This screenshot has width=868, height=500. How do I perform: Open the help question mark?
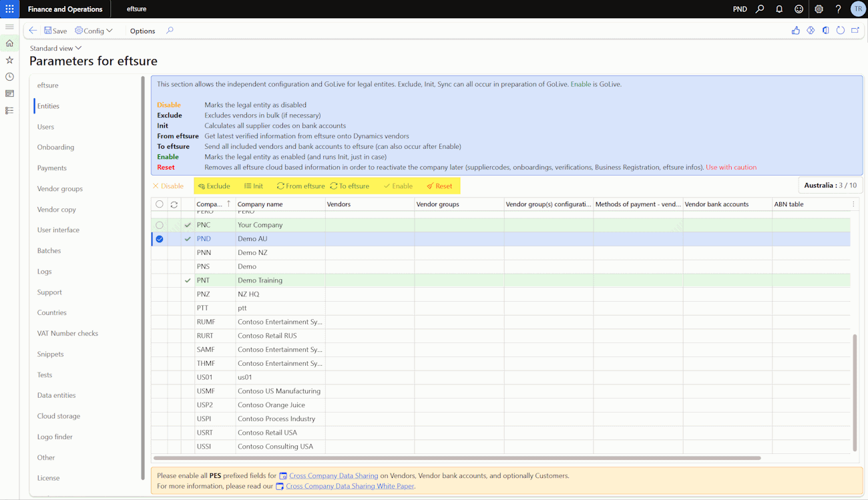[838, 9]
